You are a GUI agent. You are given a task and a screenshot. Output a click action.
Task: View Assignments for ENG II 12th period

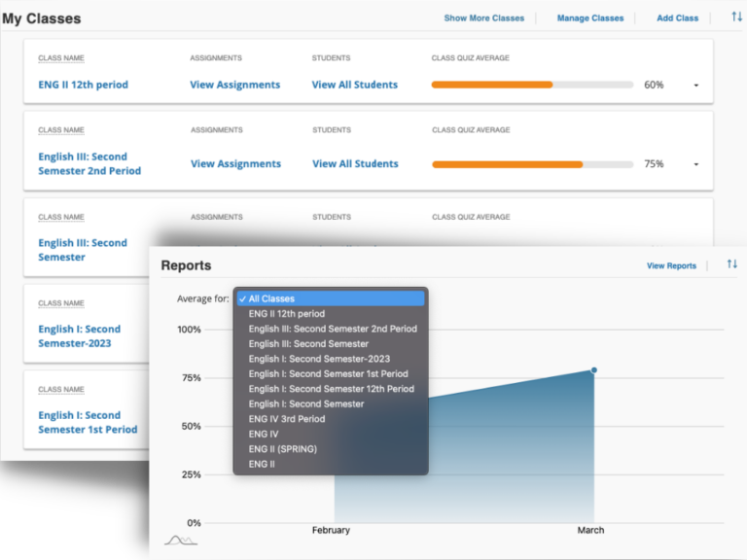(235, 85)
